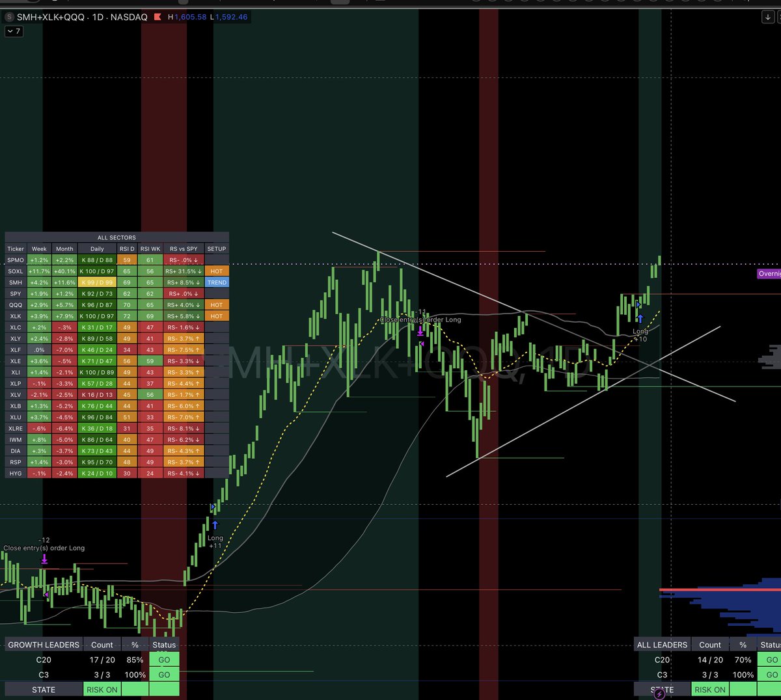Viewport: 781px width, 700px height.
Task: Click the purple Overnight label on the price axis
Action: tap(769, 274)
